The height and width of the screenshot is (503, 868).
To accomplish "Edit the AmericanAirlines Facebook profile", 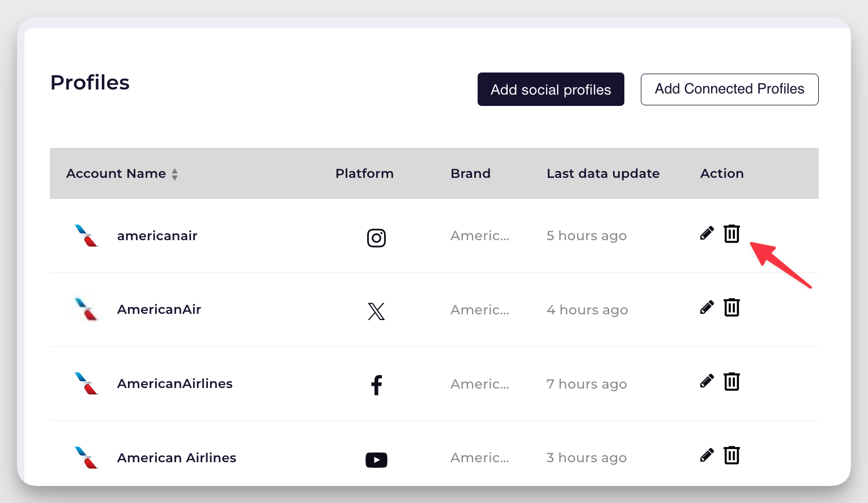I will click(707, 381).
